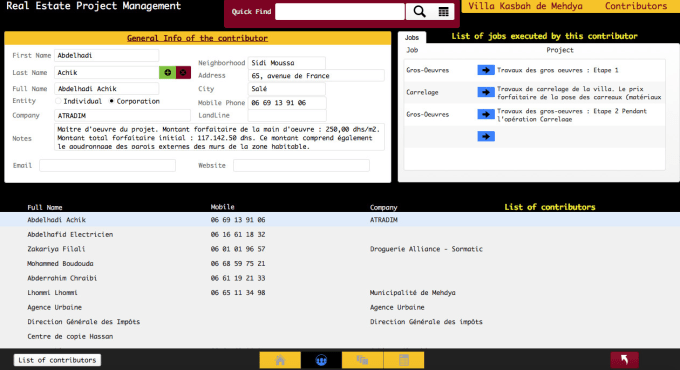Select the Corporation entity radio button
Image resolution: width=680 pixels, height=370 pixels.
[x=111, y=101]
